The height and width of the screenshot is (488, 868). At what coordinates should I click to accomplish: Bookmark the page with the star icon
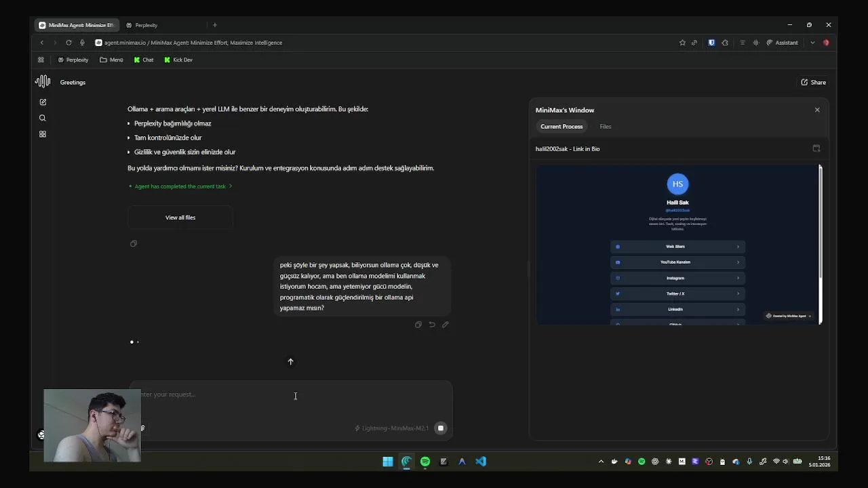tap(682, 43)
